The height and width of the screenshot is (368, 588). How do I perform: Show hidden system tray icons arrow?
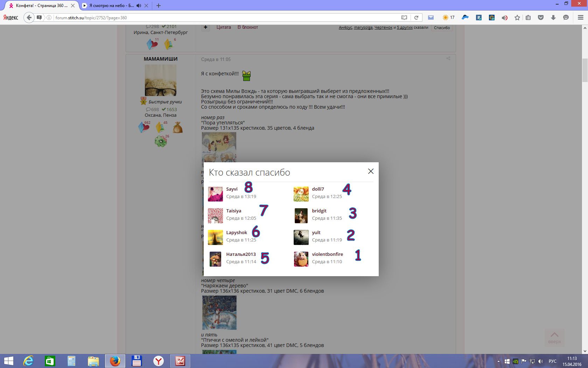498,361
